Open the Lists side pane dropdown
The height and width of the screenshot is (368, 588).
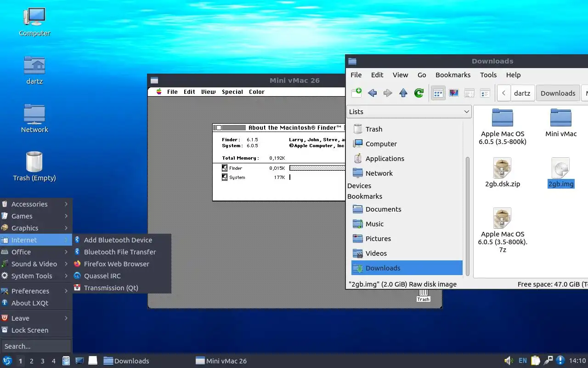point(409,111)
